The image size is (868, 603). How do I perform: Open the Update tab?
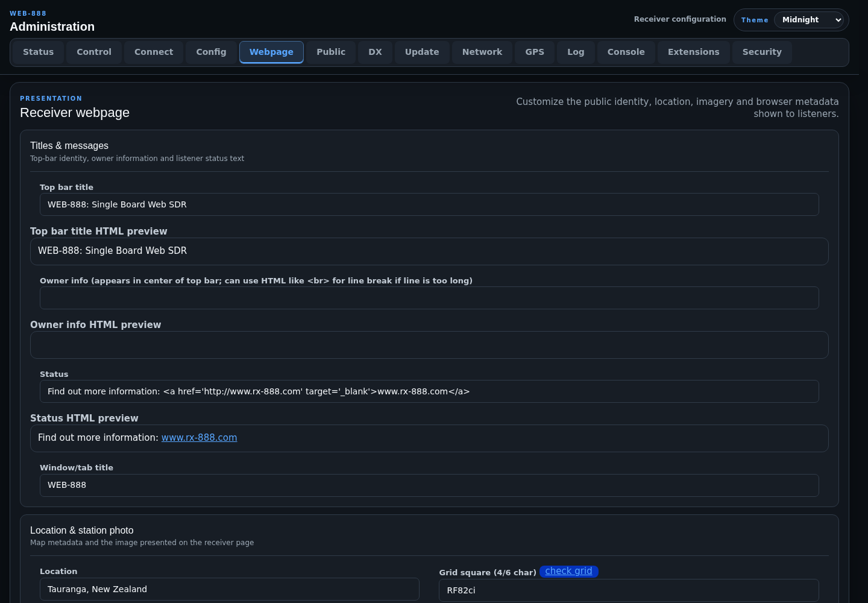[x=422, y=52]
